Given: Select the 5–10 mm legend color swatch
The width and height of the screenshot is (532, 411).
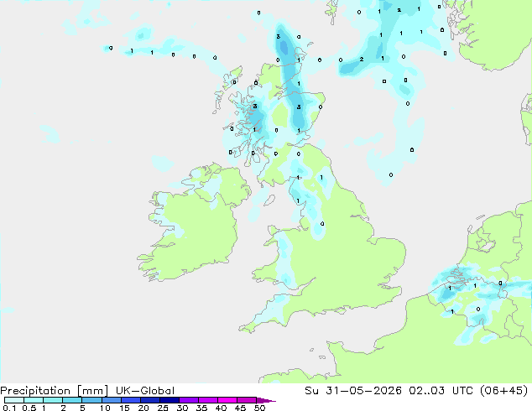Looking at the screenshot, I should point(91,400).
